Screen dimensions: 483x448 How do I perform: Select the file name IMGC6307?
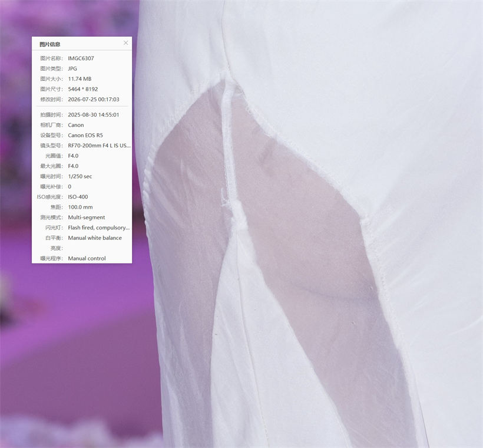tap(81, 58)
